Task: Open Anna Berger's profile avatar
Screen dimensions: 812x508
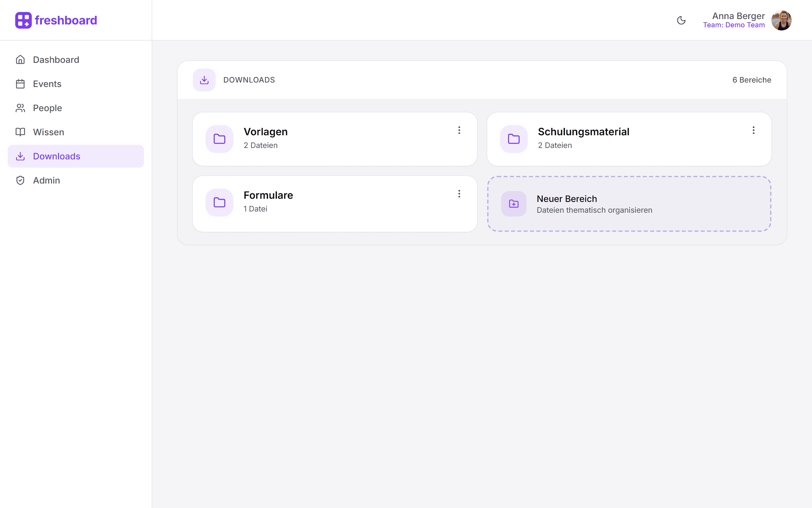Action: (x=782, y=20)
